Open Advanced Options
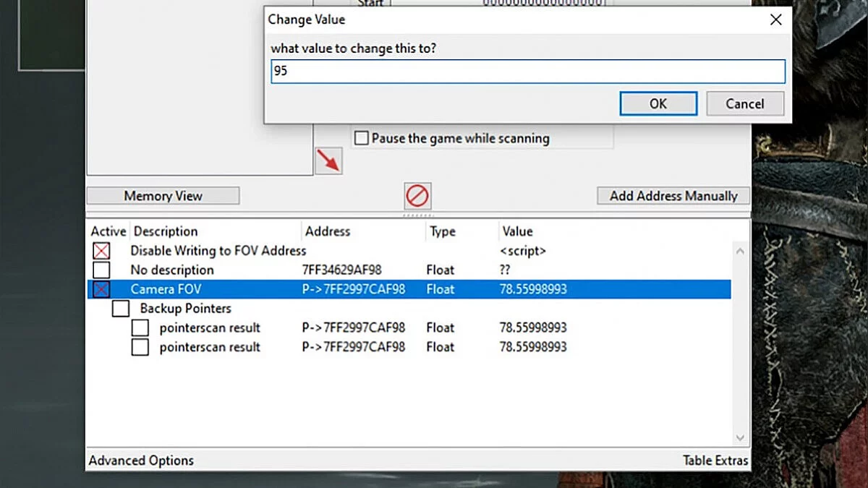 coord(141,461)
